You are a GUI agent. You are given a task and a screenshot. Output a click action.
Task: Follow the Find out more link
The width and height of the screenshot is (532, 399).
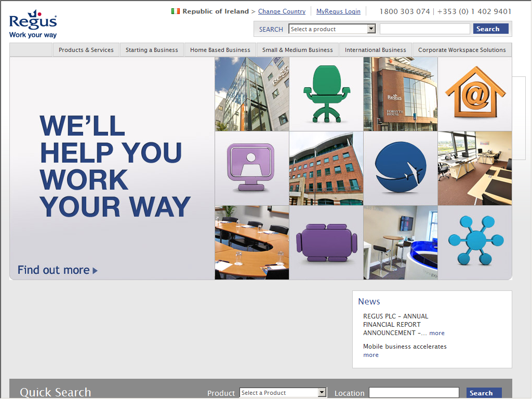coord(58,270)
